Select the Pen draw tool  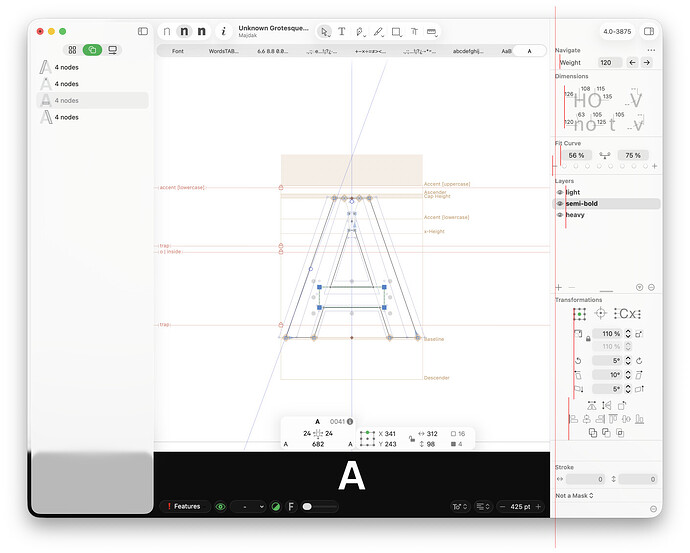coord(360,32)
